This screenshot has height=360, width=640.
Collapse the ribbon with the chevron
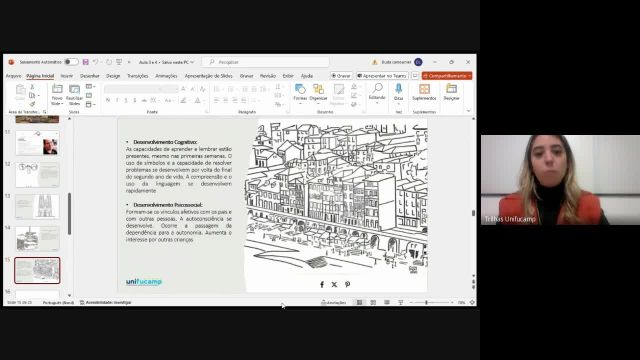469,111
